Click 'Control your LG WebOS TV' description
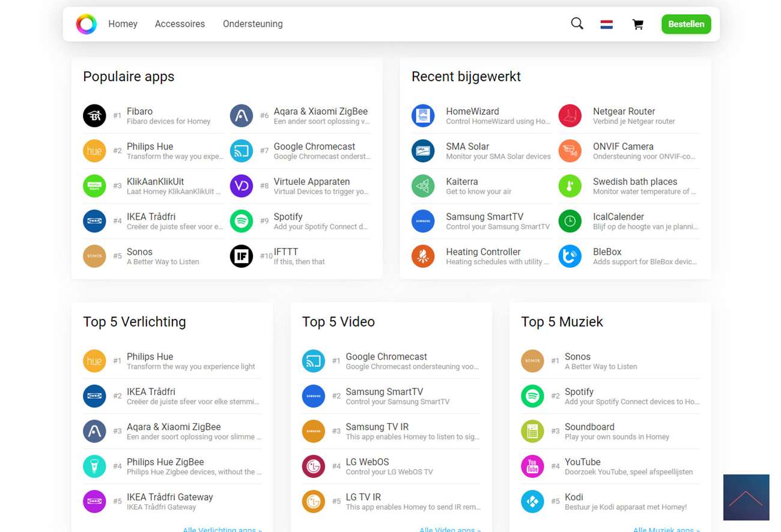 (389, 472)
